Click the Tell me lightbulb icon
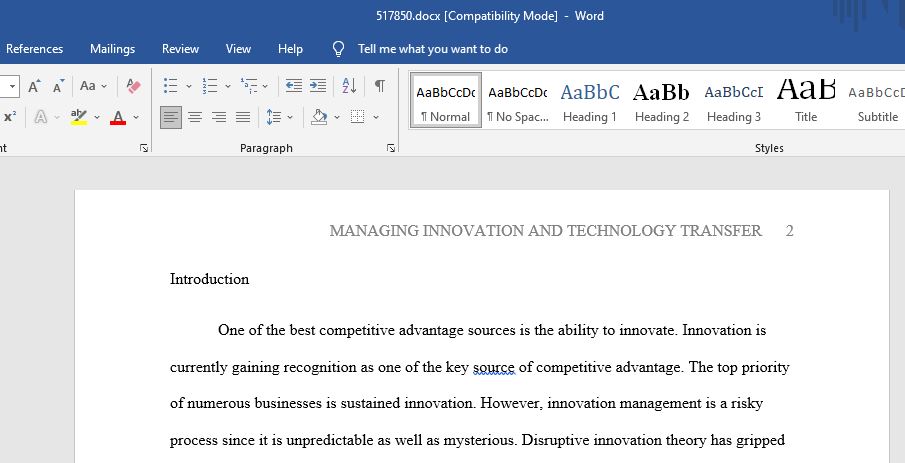The height and width of the screenshot is (463, 905). (x=339, y=49)
